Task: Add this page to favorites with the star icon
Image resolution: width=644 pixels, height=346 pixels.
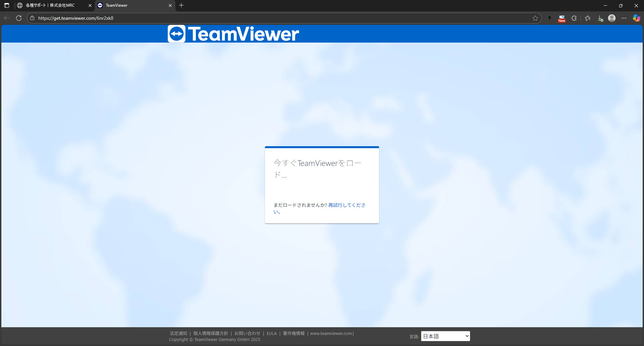Action: point(535,18)
